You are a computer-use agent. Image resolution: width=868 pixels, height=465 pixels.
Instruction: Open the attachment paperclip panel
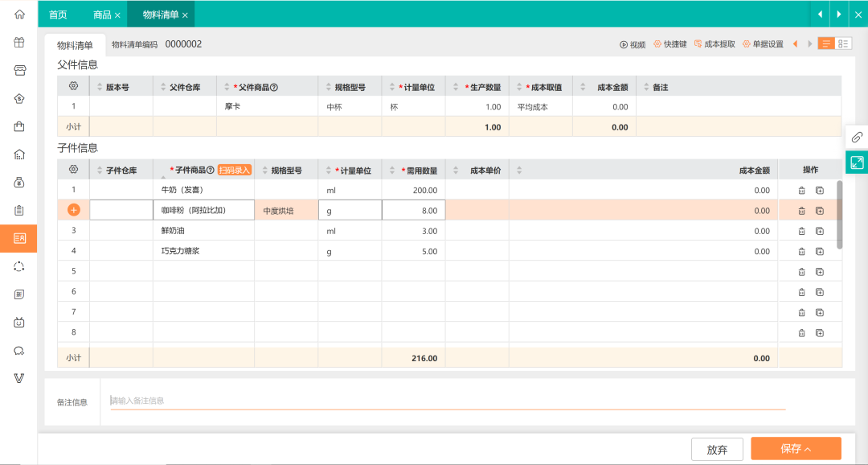[857, 137]
